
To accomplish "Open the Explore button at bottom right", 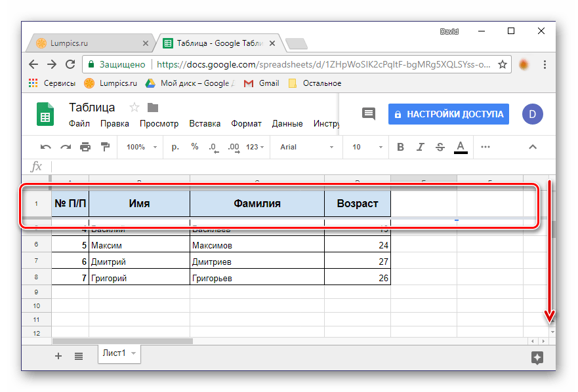I will (x=537, y=357).
